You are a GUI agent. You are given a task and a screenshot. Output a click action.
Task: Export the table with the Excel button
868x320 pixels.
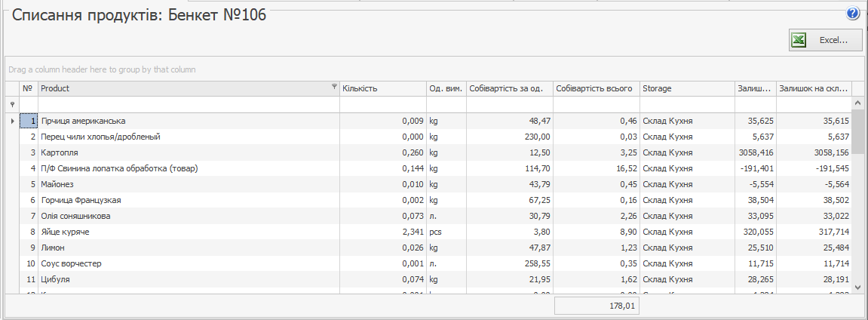click(x=825, y=40)
